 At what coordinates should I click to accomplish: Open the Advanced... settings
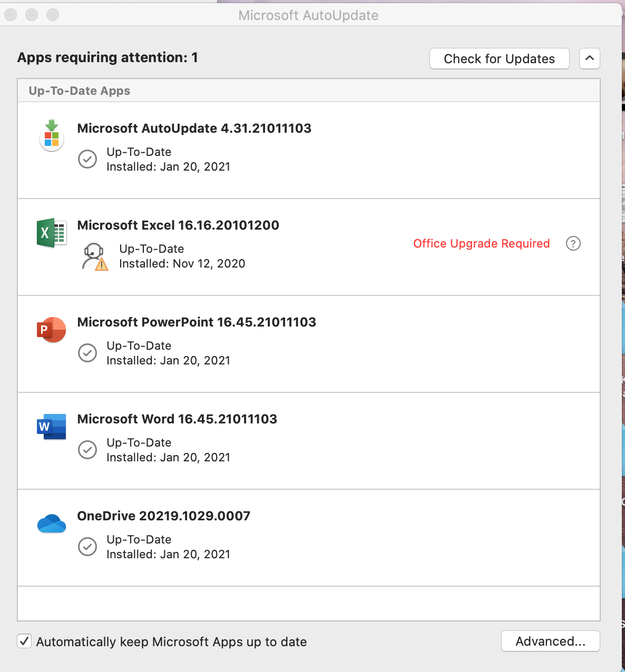550,641
